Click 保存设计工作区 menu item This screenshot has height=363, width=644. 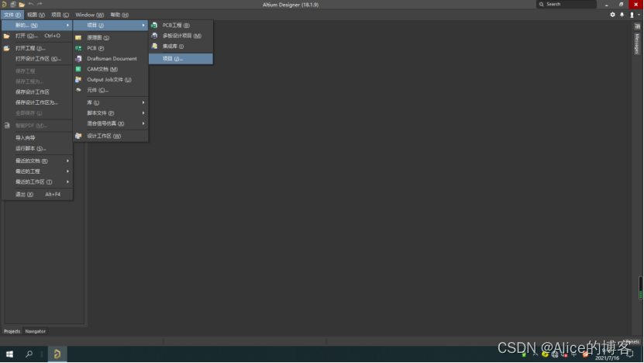tap(37, 92)
